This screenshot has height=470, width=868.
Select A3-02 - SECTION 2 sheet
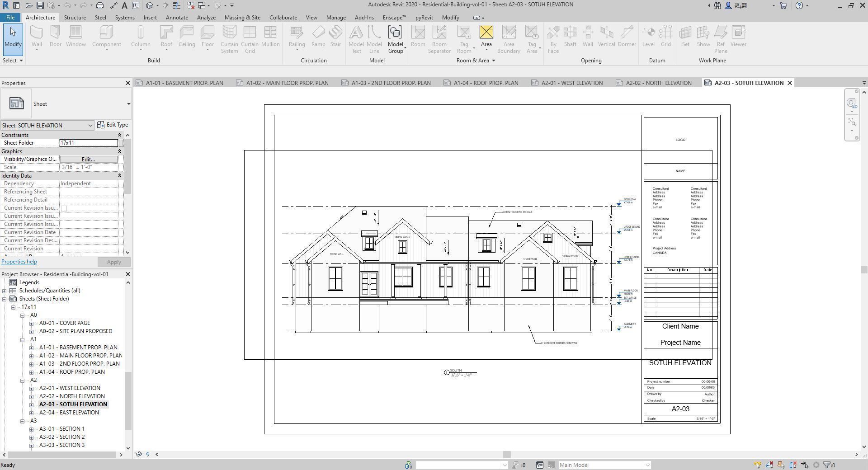pyautogui.click(x=62, y=437)
